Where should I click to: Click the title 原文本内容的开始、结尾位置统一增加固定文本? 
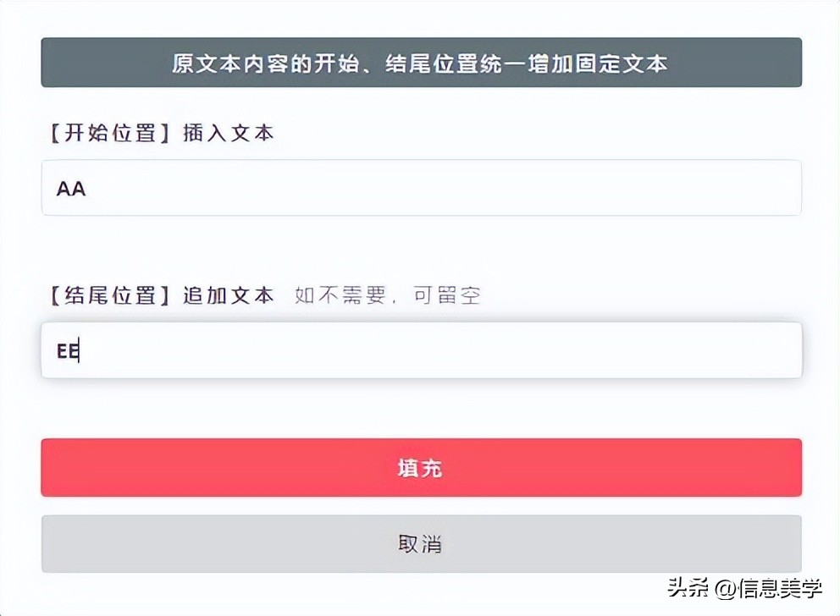(x=421, y=63)
